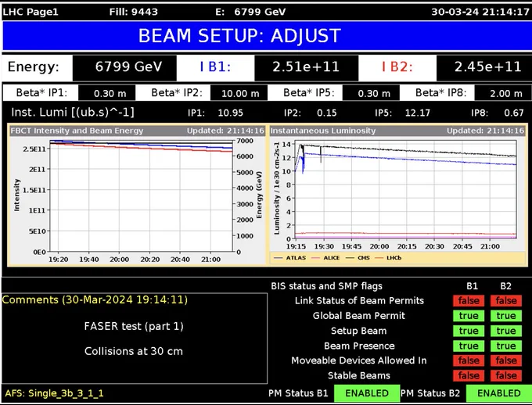This screenshot has width=532, height=405.
Task: Click the LHCb legend entry
Action: pyautogui.click(x=388, y=258)
